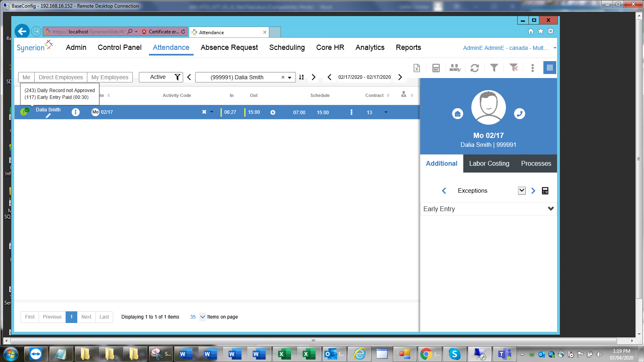Image resolution: width=644 pixels, height=362 pixels.
Task: Open browser favorites star
Action: coord(541,31)
